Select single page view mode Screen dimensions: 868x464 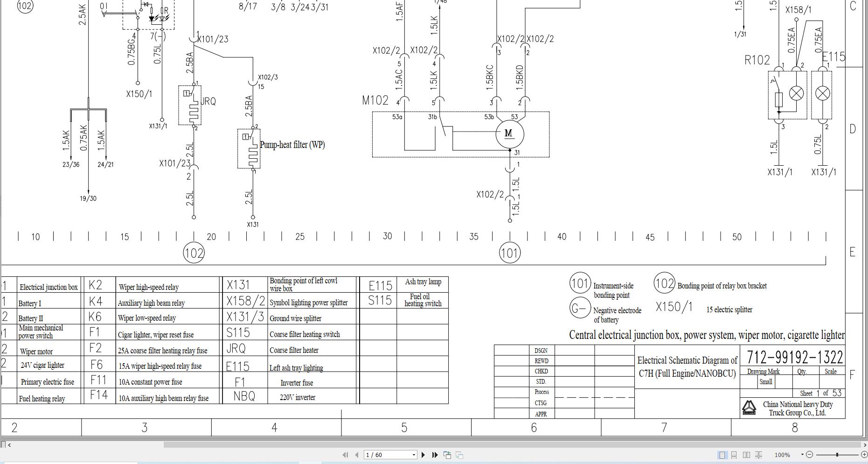(722, 455)
